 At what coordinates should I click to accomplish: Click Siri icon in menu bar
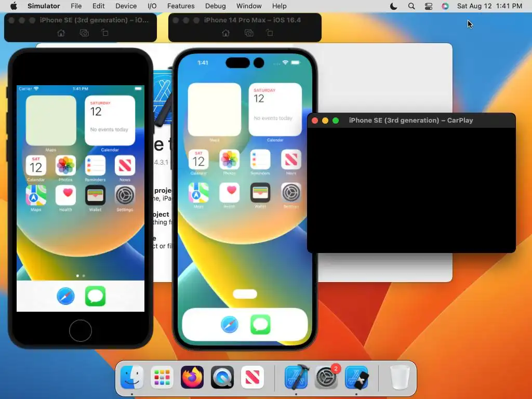click(x=445, y=6)
